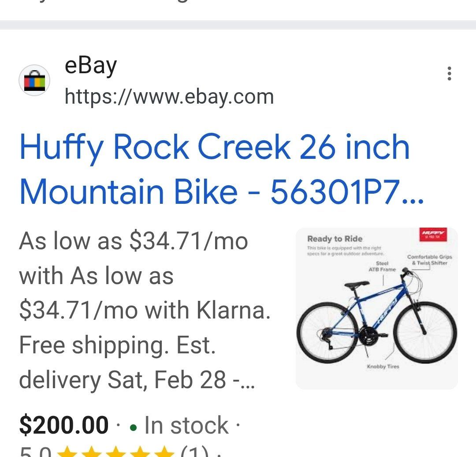Select the $200.00 price text

(63, 425)
